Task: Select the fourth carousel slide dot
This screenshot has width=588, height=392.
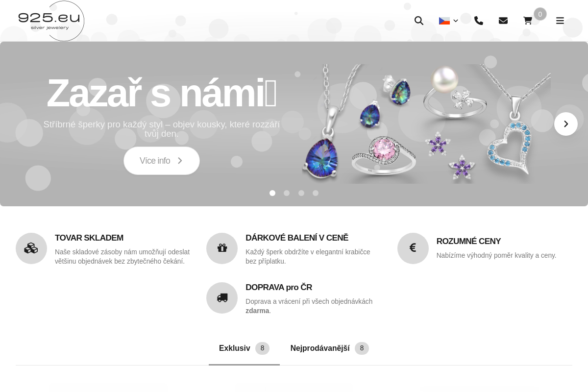Action: (x=316, y=193)
